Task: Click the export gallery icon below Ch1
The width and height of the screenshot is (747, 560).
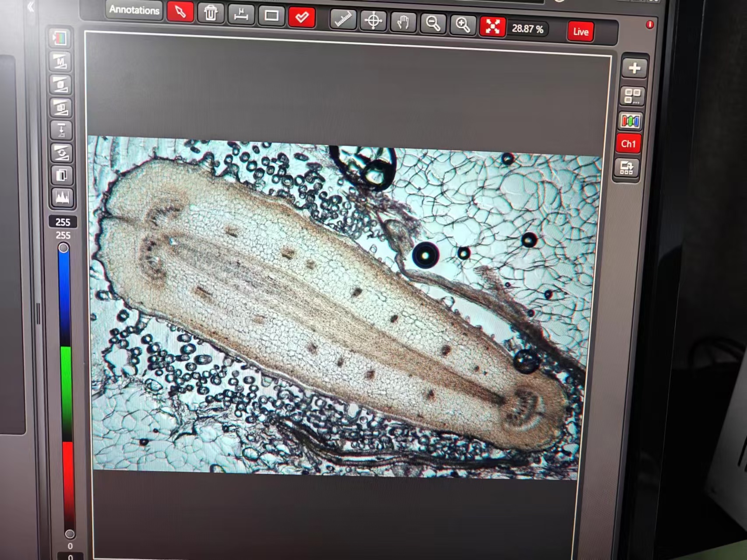Action: [626, 168]
